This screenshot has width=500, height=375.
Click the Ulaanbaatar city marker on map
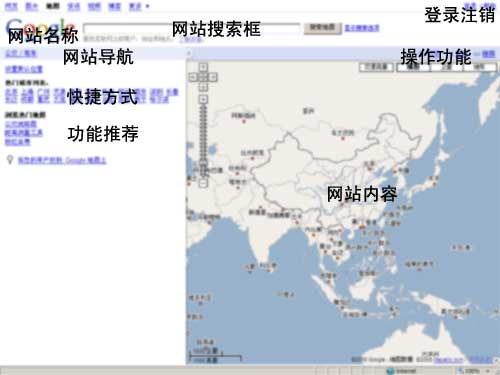343,138
